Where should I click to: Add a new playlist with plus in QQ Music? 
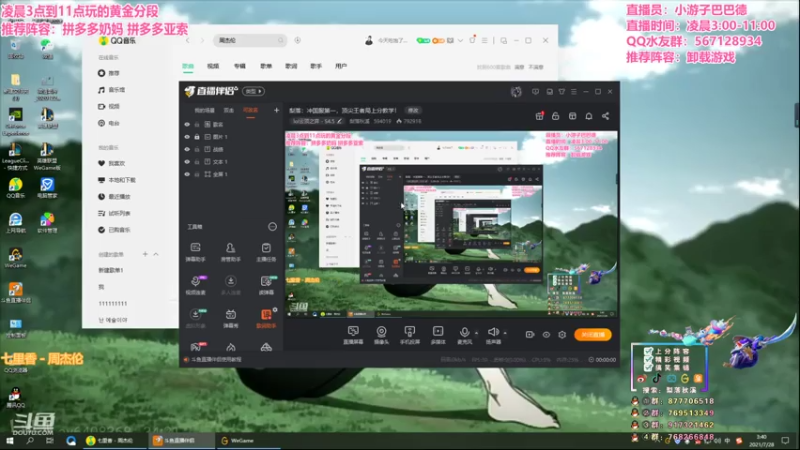click(145, 254)
